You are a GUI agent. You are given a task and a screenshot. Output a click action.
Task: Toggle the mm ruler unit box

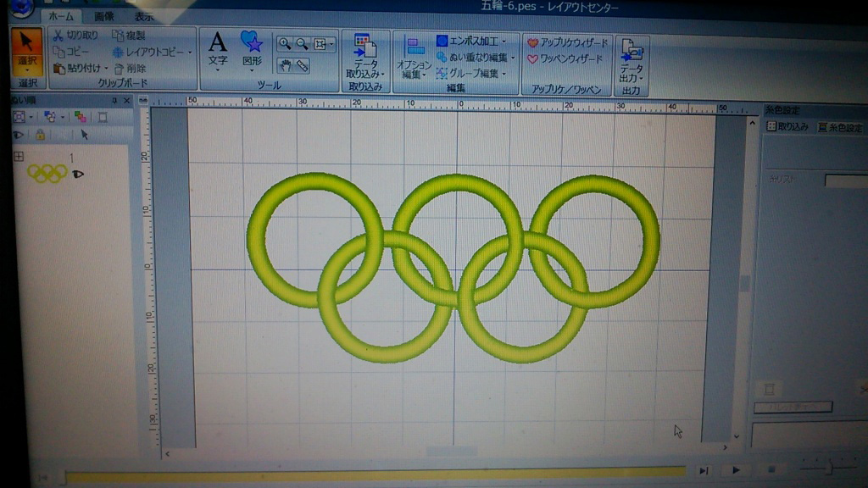pyautogui.click(x=143, y=100)
